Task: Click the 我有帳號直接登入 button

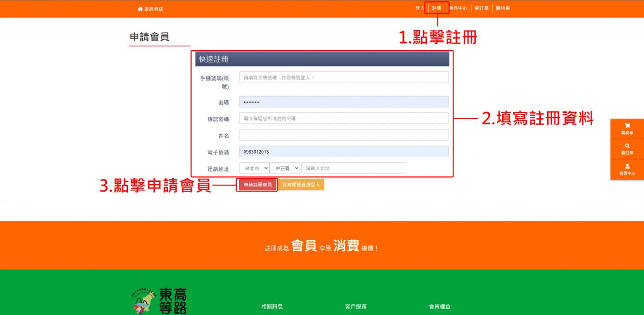Action: [x=301, y=185]
